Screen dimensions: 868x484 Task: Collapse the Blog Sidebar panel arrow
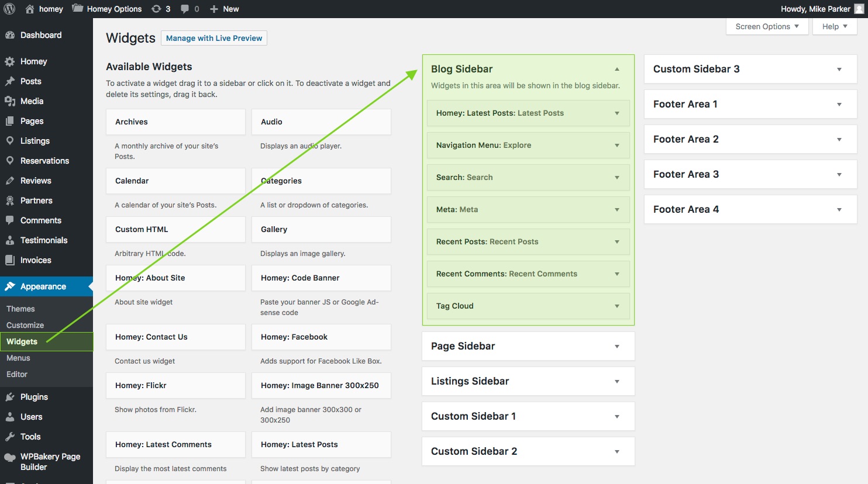point(616,69)
